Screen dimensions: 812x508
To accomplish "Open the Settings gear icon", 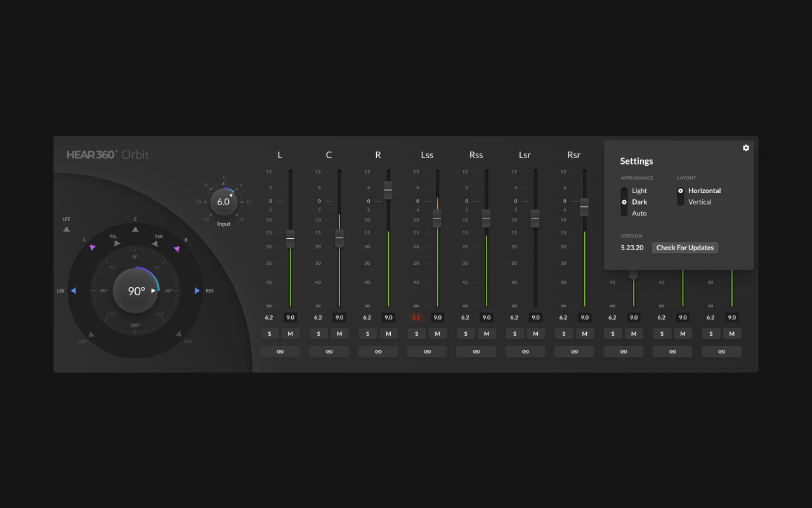I will tap(746, 148).
